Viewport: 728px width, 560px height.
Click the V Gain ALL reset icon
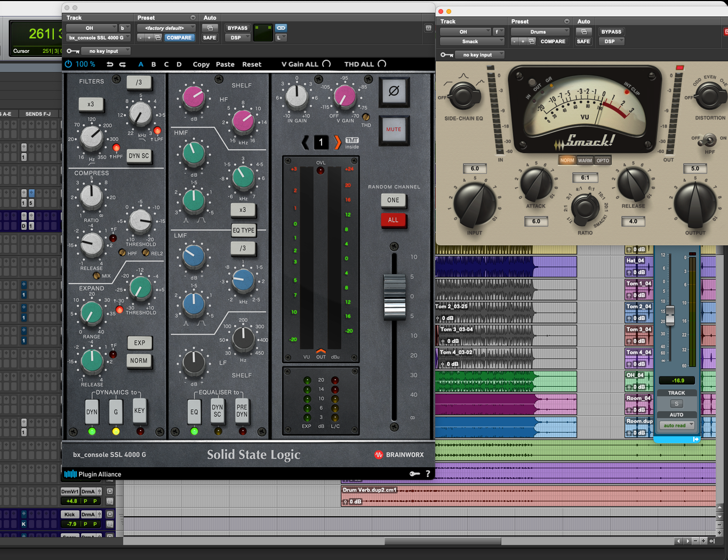(326, 64)
